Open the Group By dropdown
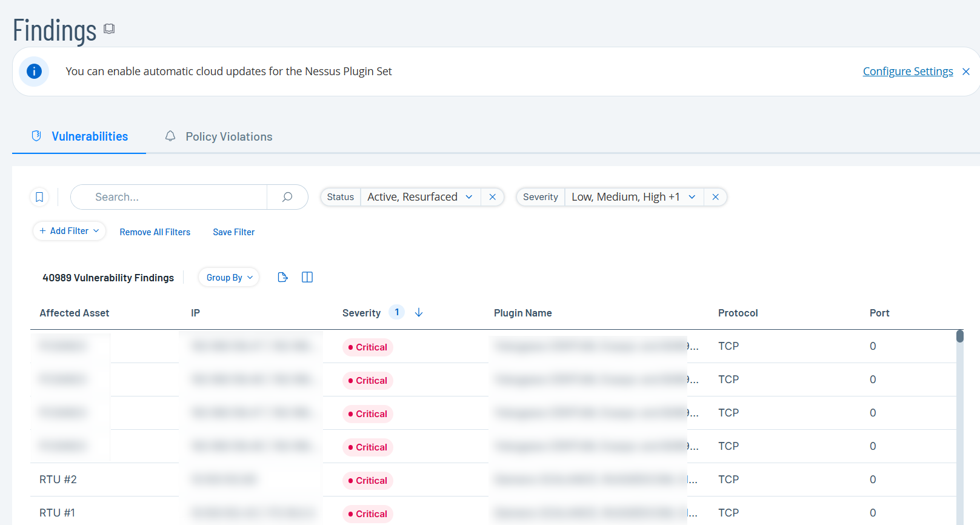Viewport: 980px width, 525px height. (x=229, y=277)
